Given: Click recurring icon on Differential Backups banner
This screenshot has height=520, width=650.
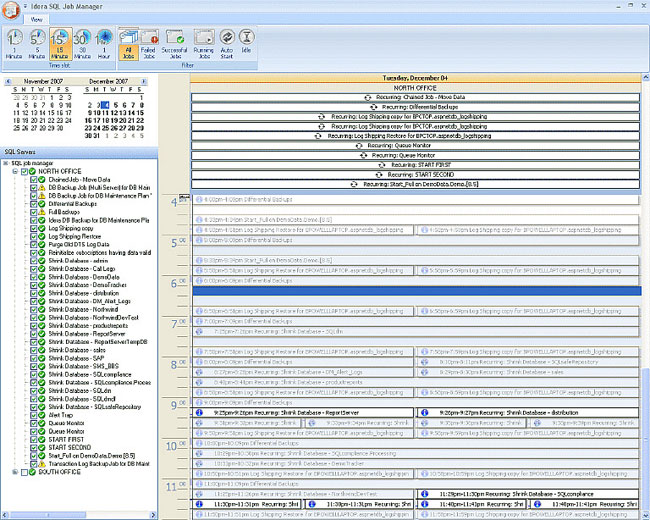Looking at the screenshot, I should click(x=374, y=107).
